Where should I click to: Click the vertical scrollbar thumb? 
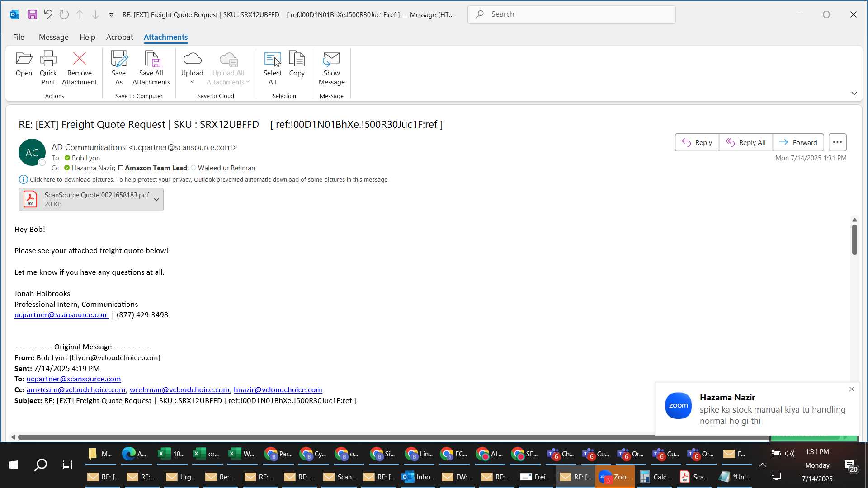854,239
